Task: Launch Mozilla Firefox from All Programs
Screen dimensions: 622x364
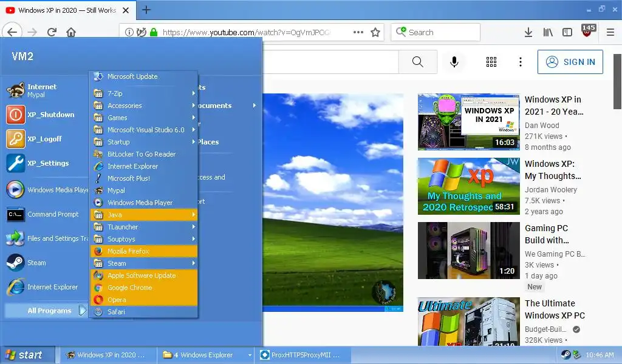Action: [x=144, y=251]
